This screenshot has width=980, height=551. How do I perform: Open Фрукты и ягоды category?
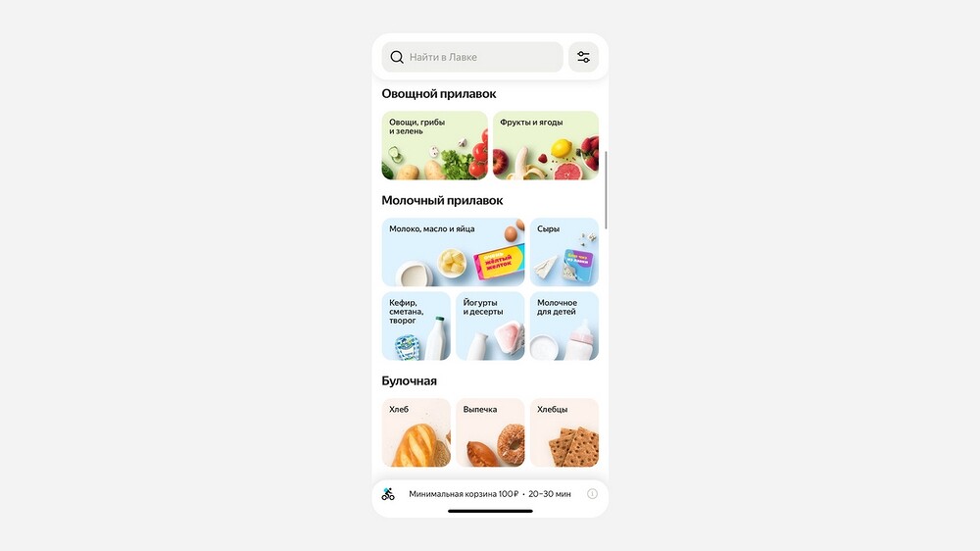[x=546, y=145]
